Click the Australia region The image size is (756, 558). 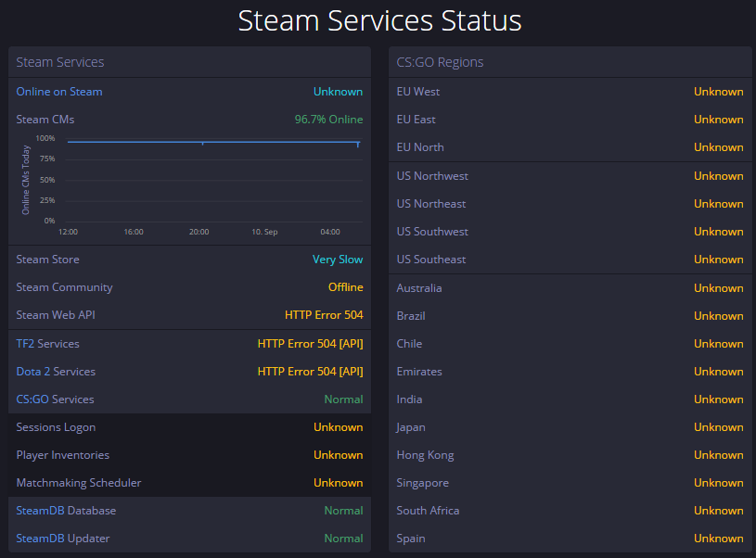pyautogui.click(x=419, y=288)
